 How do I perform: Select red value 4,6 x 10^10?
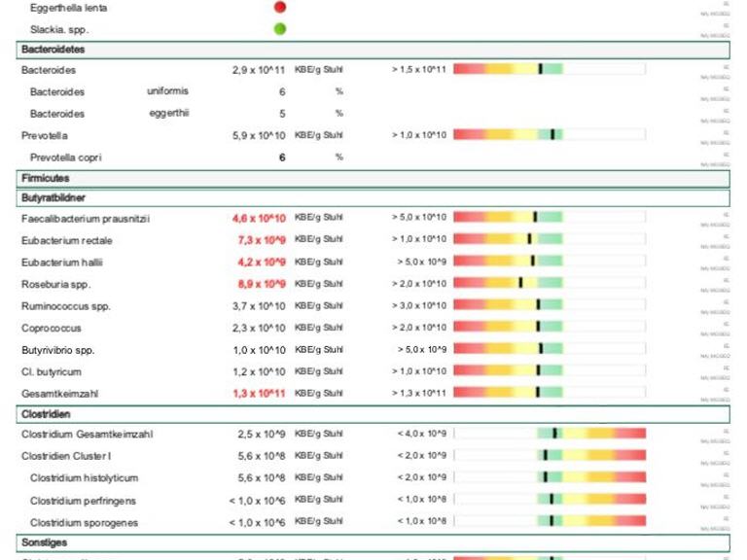point(259,219)
